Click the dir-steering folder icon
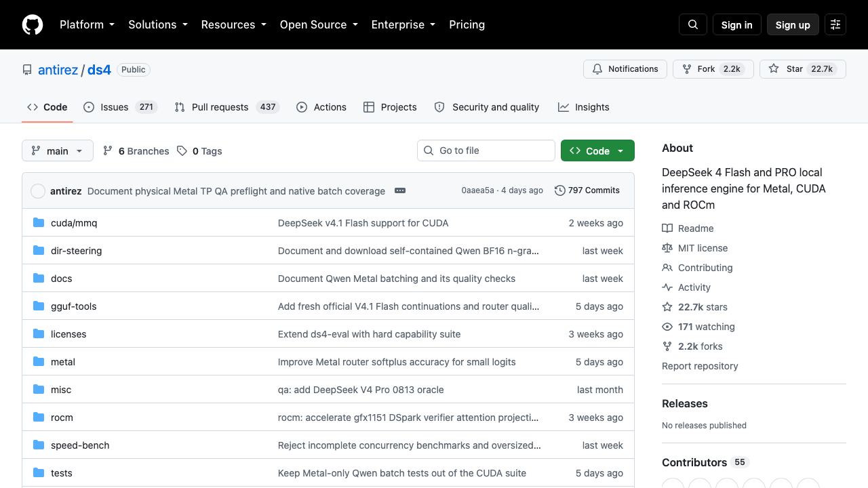 click(39, 250)
